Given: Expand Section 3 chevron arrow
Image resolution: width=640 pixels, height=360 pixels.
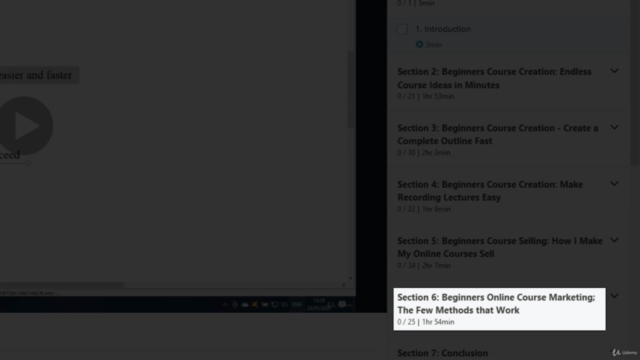Looking at the screenshot, I should pos(614,127).
